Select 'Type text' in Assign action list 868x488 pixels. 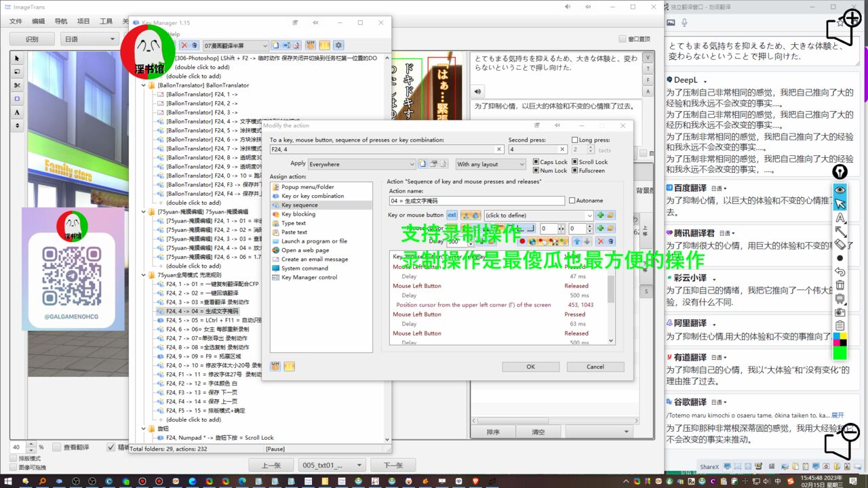point(294,223)
